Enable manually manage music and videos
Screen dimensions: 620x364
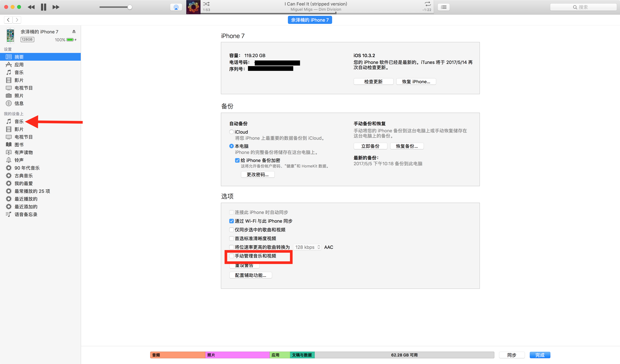coord(231,256)
